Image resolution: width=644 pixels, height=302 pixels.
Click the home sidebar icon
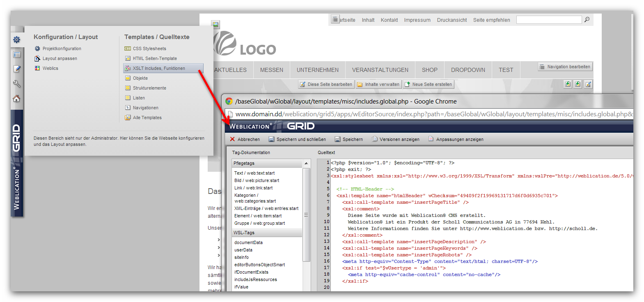tap(16, 99)
